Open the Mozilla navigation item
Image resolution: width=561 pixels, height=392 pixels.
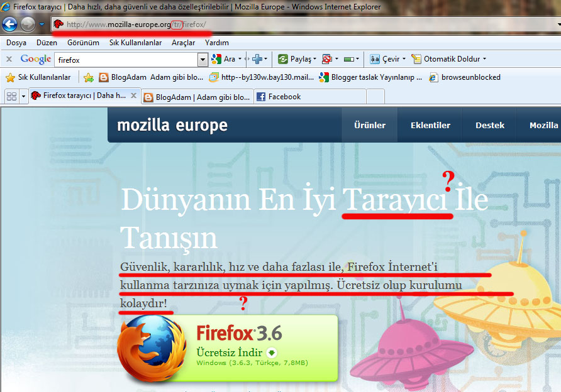coord(543,125)
